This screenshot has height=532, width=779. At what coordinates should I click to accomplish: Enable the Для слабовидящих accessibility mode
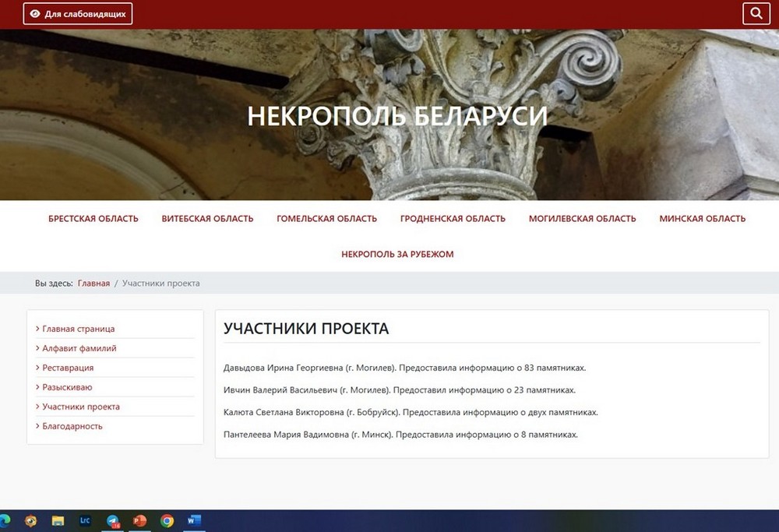pos(77,13)
